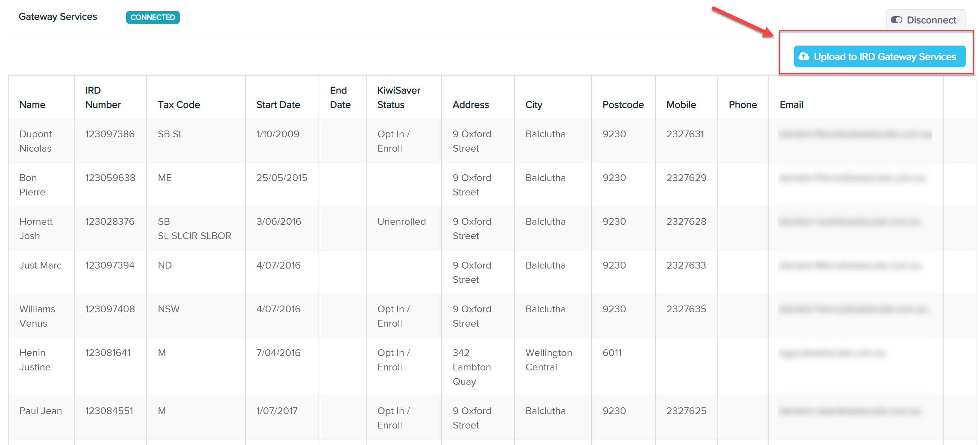
Task: Click the Start Date column header
Action: 278,105
